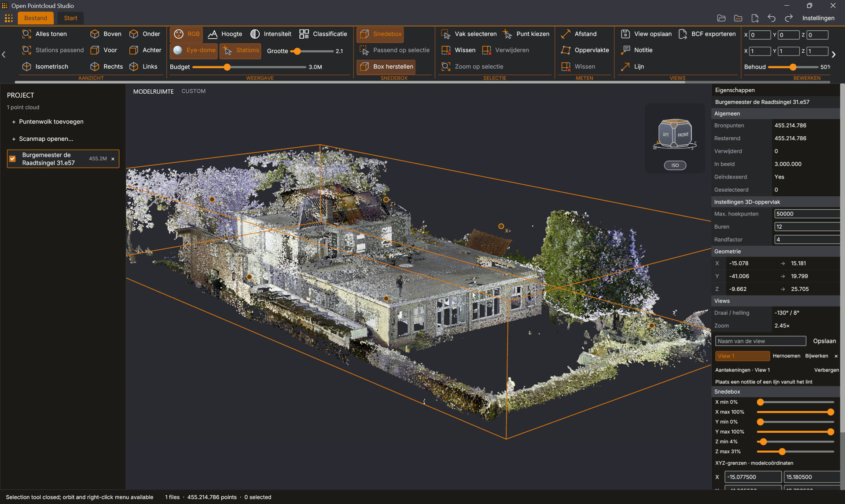Click the Naam van de view field
Screen dimensions: 845x504
click(760, 341)
